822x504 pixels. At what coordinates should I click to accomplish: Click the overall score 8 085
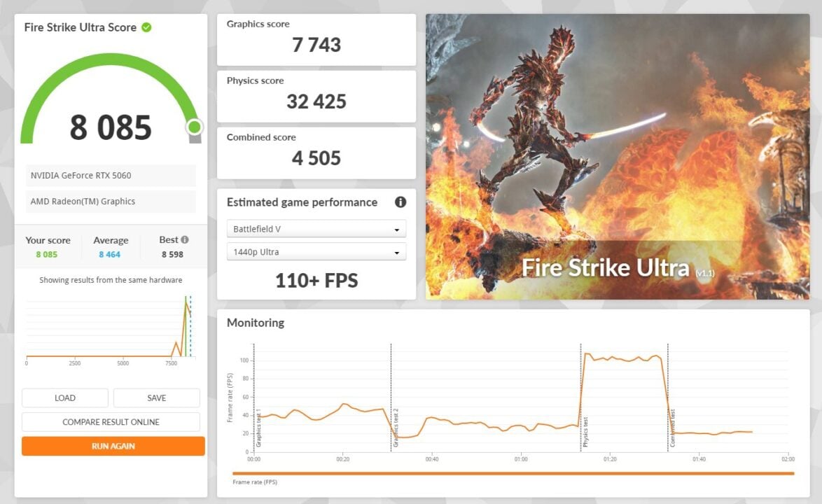click(111, 127)
